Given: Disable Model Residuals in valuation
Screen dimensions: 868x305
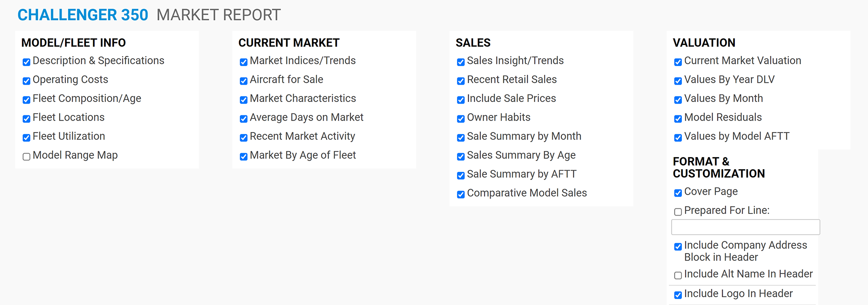Looking at the screenshot, I should point(678,119).
